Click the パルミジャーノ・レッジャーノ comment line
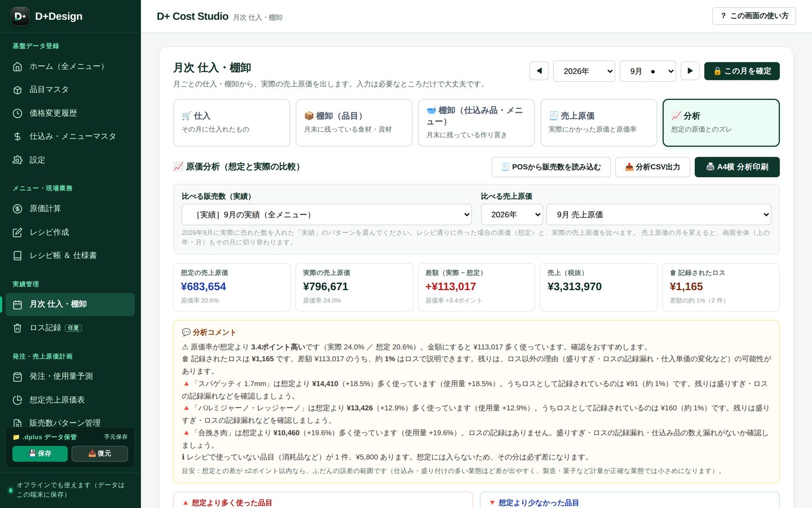 tap(475, 414)
